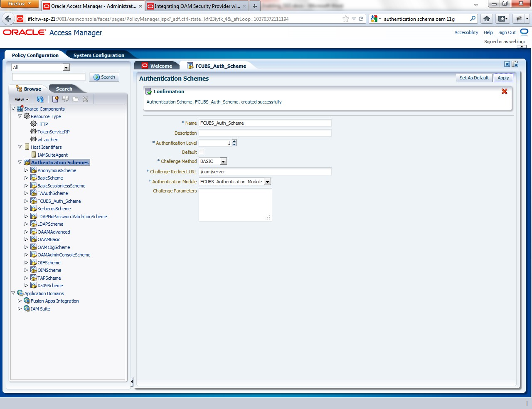
Task: Open the Challenge Method dropdown
Action: tap(223, 161)
